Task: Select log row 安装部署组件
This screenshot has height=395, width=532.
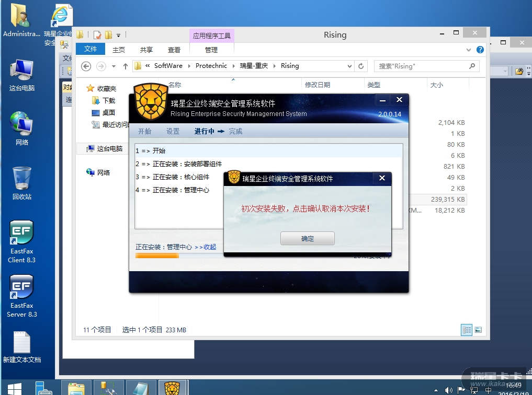Action: [x=179, y=164]
